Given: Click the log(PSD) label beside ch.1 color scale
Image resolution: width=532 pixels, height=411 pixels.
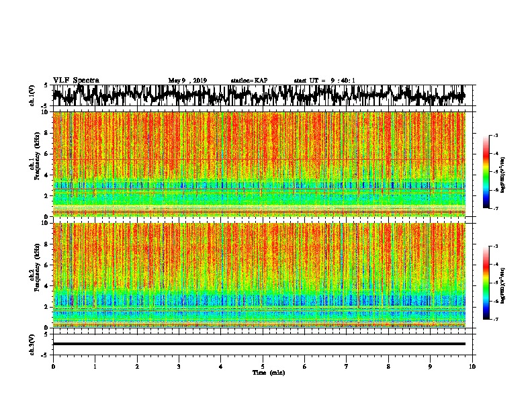Looking at the screenshot, I should (x=502, y=175).
